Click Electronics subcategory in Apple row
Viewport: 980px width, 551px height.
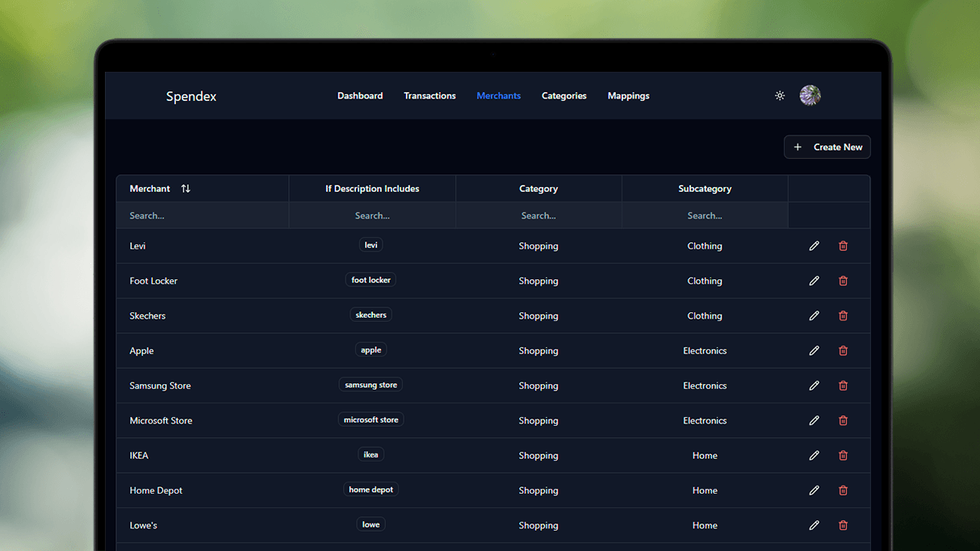pyautogui.click(x=705, y=351)
